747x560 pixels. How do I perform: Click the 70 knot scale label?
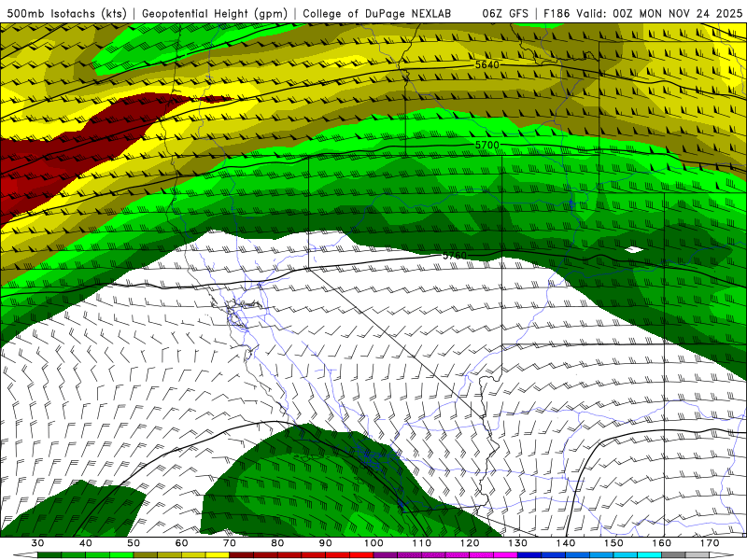(x=230, y=543)
